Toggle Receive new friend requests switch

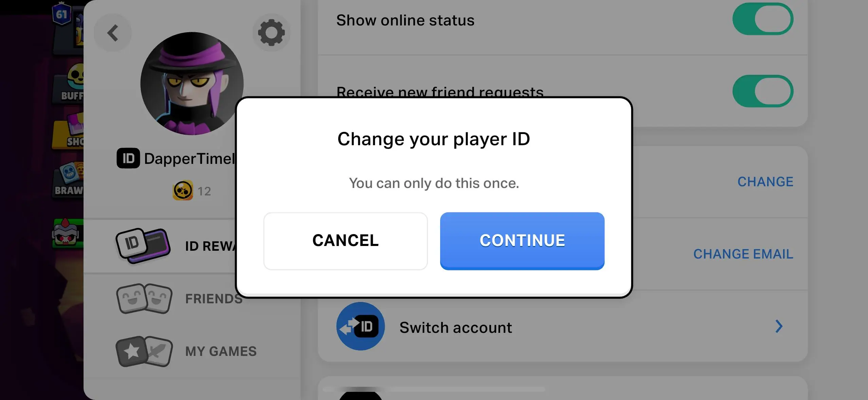(763, 91)
